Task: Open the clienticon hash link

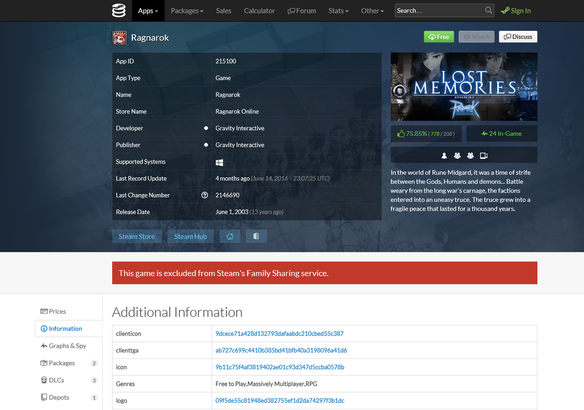Action: click(279, 334)
